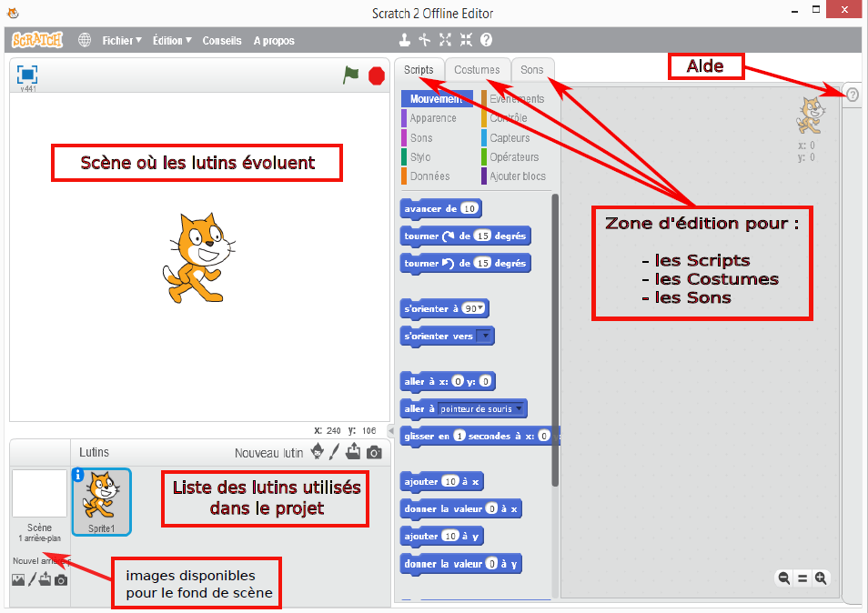868x613 pixels.
Task: Switch to the Scripts tab
Action: pos(419,70)
